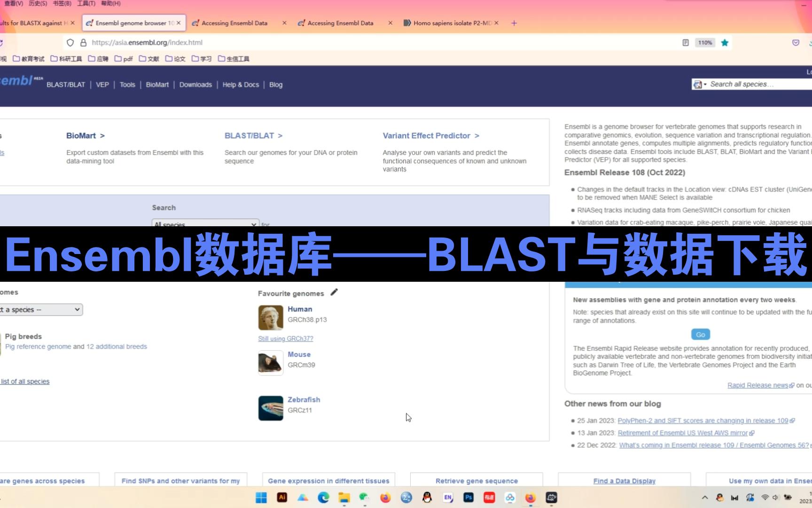Open the red Youdao taskbar app
Viewport: 812px width, 508px height.
coord(489,497)
